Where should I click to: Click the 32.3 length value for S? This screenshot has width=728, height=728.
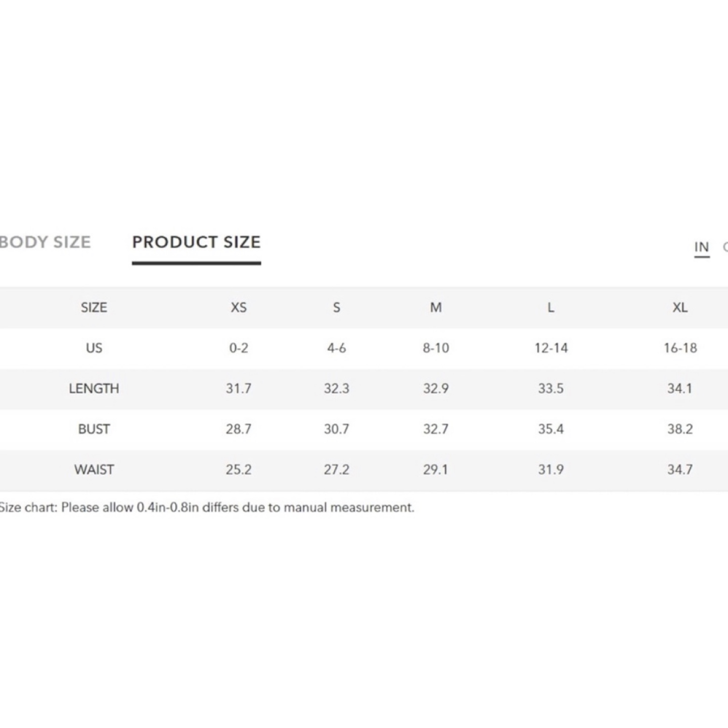point(336,388)
